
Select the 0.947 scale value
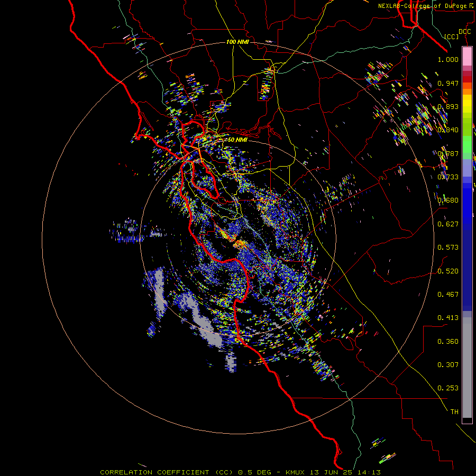tap(448, 83)
